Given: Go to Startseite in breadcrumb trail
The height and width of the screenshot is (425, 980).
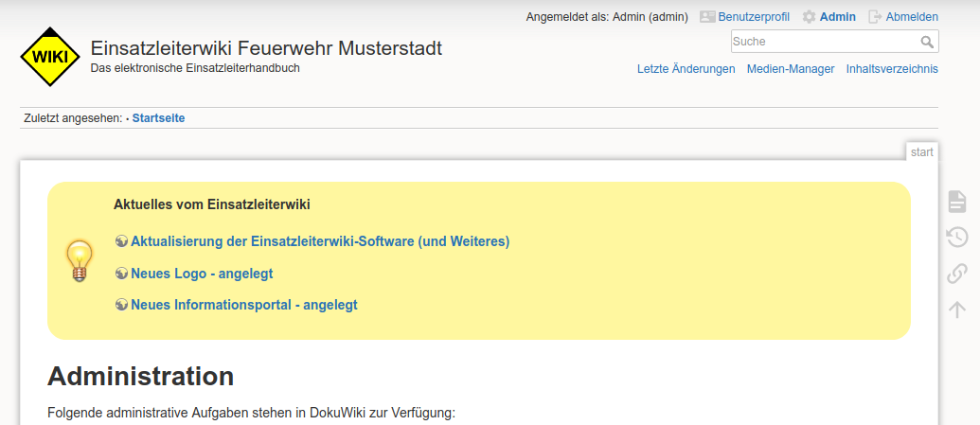Looking at the screenshot, I should point(158,118).
